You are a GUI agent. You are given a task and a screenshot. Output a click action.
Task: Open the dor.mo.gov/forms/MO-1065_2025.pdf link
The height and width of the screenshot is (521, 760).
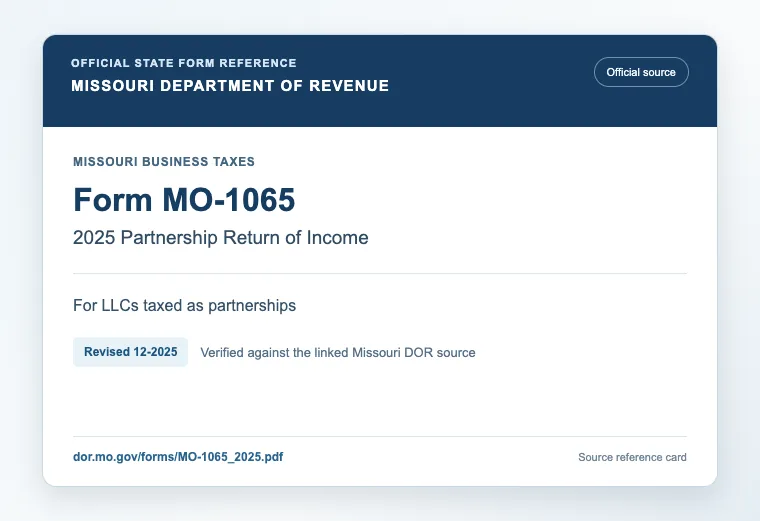point(178,457)
